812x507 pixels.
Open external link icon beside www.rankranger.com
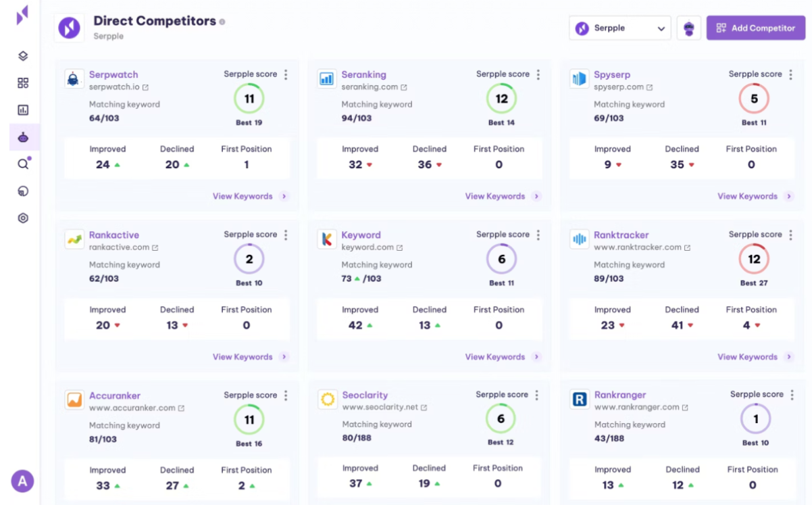[x=685, y=408]
